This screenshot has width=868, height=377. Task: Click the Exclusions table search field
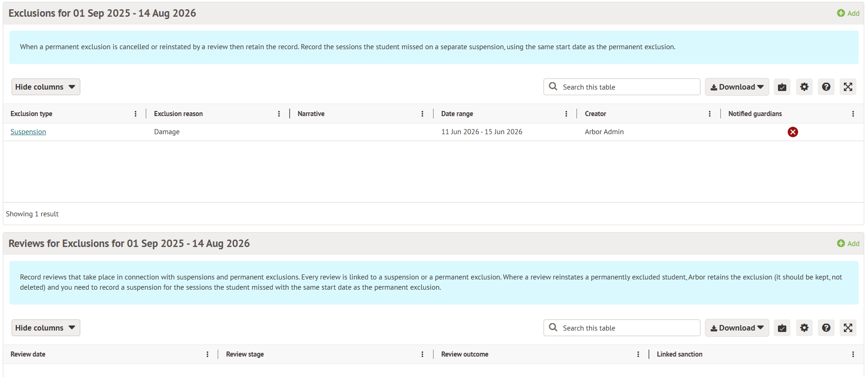coord(622,87)
